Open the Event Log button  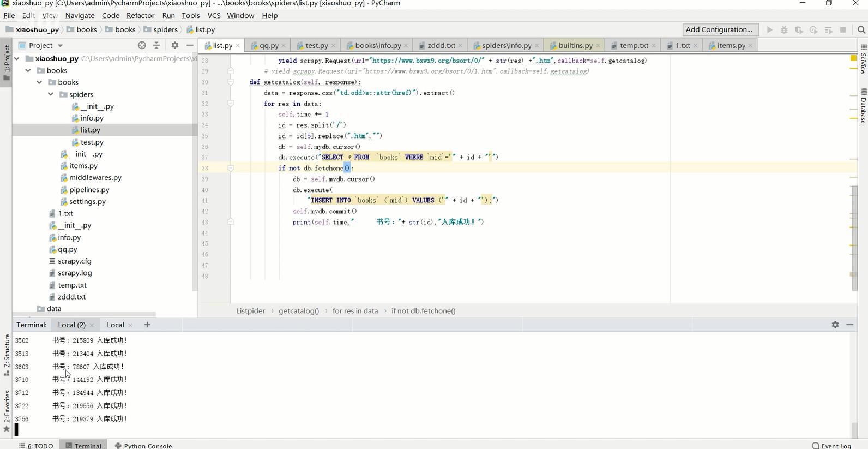click(x=831, y=446)
